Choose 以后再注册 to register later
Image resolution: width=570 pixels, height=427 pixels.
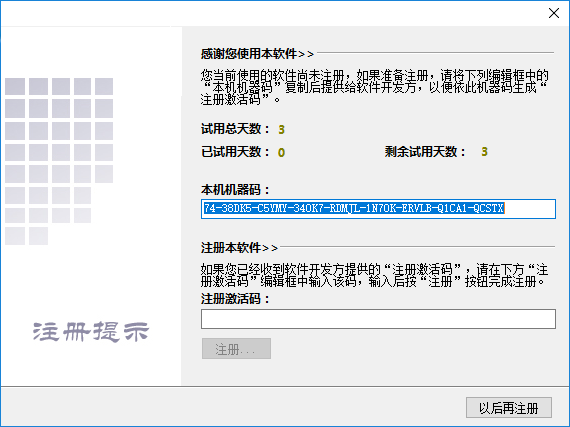509,408
